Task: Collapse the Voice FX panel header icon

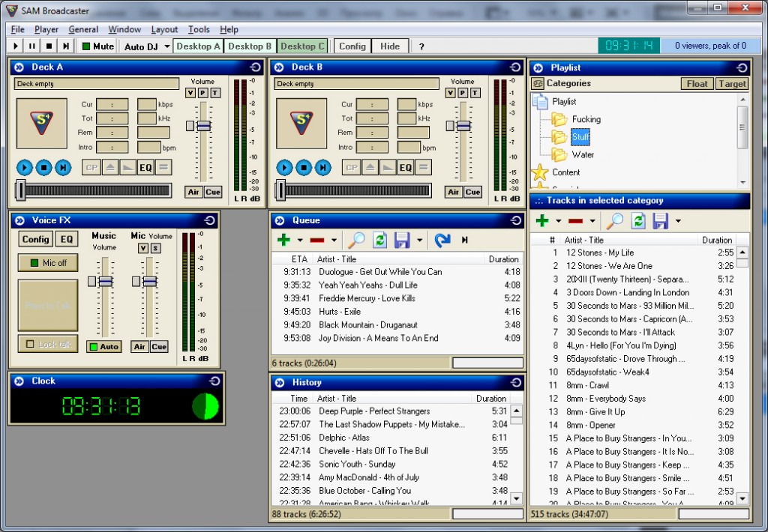Action: pos(19,220)
